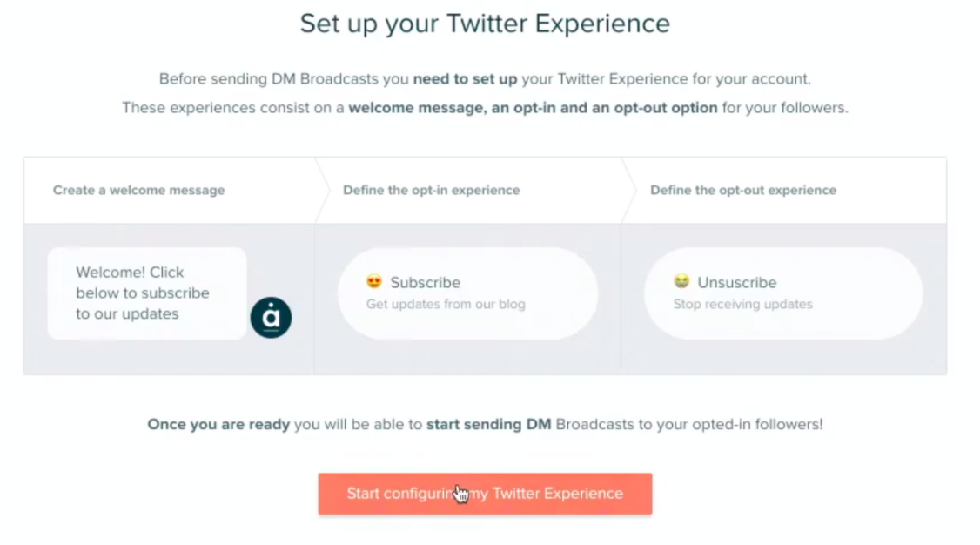Click the Welcome message preview bubble

pos(147,293)
